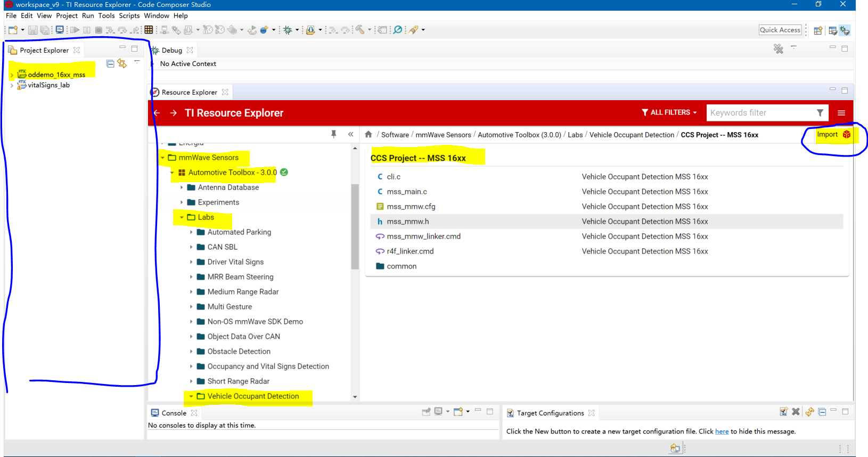Collapse the resource tree with double-chevron
Image resolution: width=868 pixels, height=457 pixels.
[x=350, y=134]
